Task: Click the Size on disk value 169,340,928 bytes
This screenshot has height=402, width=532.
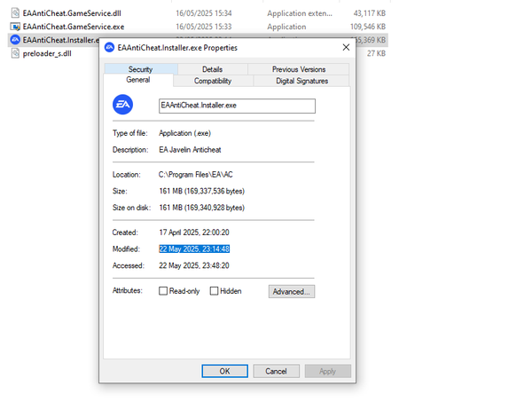Action: click(202, 208)
